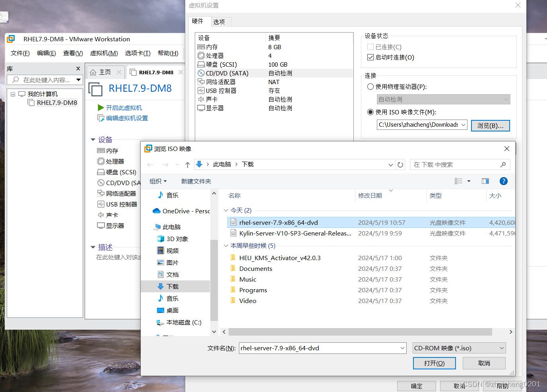Open the CD-ROM 映像 (*.iso) file type dropdown
This screenshot has height=392, width=547.
[502, 348]
